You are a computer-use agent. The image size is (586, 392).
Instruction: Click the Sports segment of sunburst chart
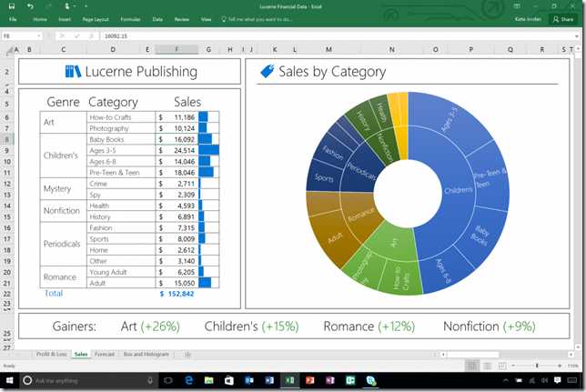(x=324, y=178)
